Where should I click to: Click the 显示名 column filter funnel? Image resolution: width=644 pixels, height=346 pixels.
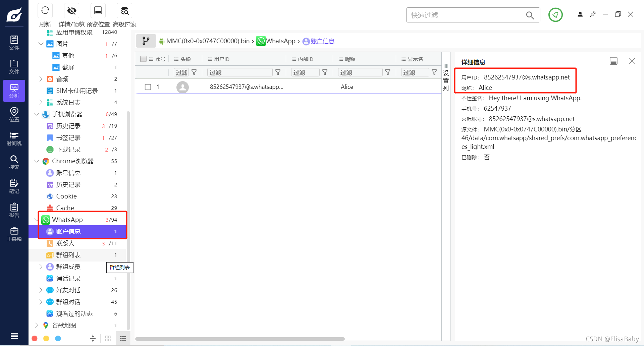click(x=434, y=72)
